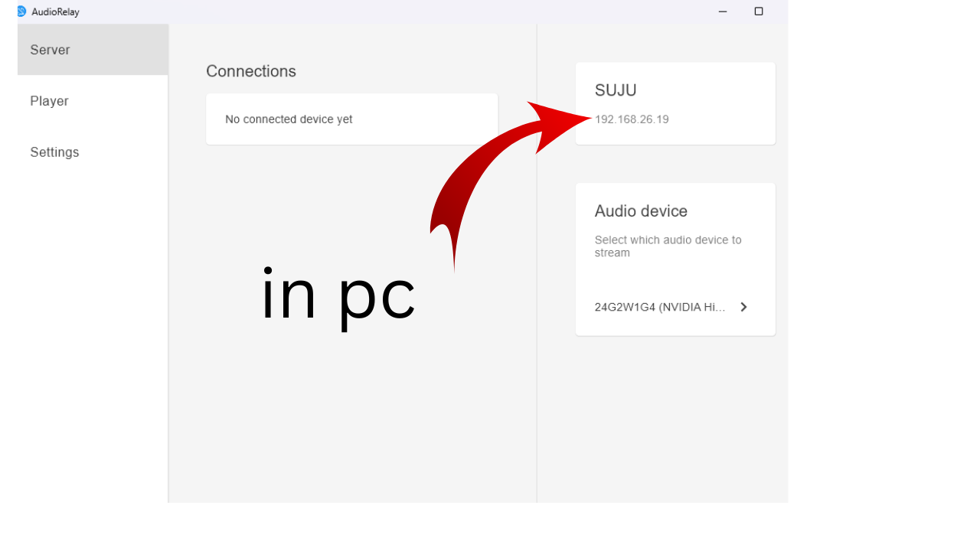Screen dimensions: 980x551
Task: Select the IP address 192.168.26.19
Action: [632, 119]
